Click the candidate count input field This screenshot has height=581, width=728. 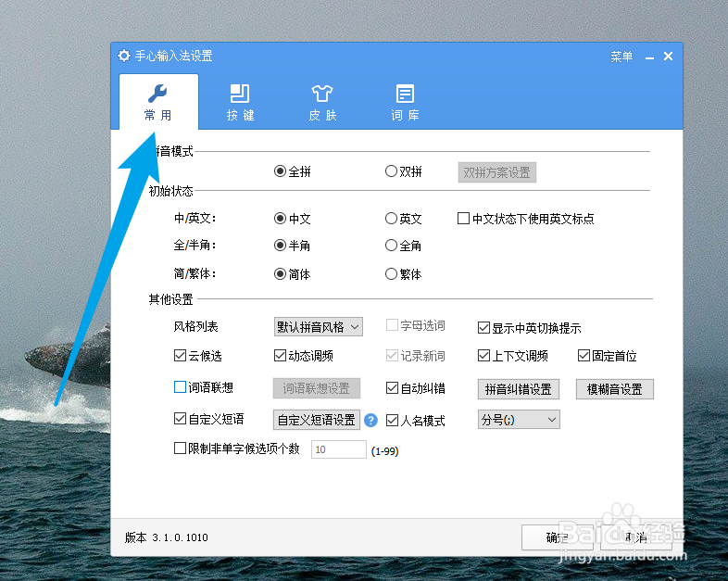click(x=338, y=449)
